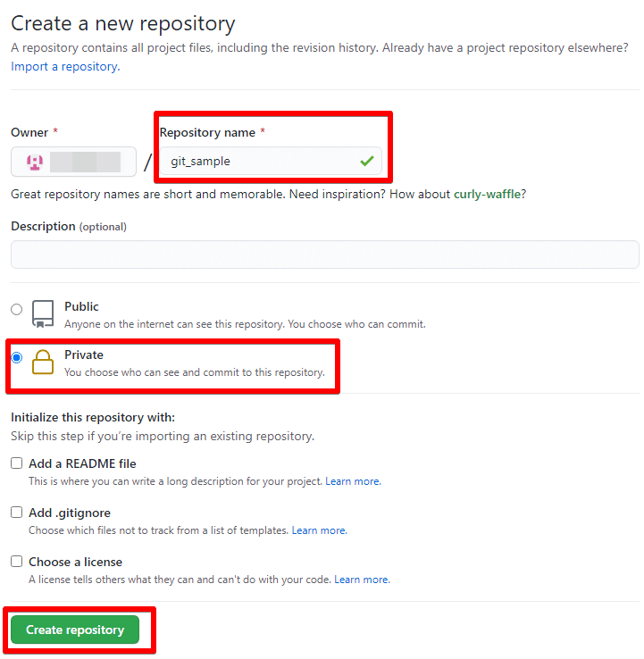Enable the Add a README file checkbox
Image resolution: width=644 pixels, height=659 pixels.
coord(16,463)
